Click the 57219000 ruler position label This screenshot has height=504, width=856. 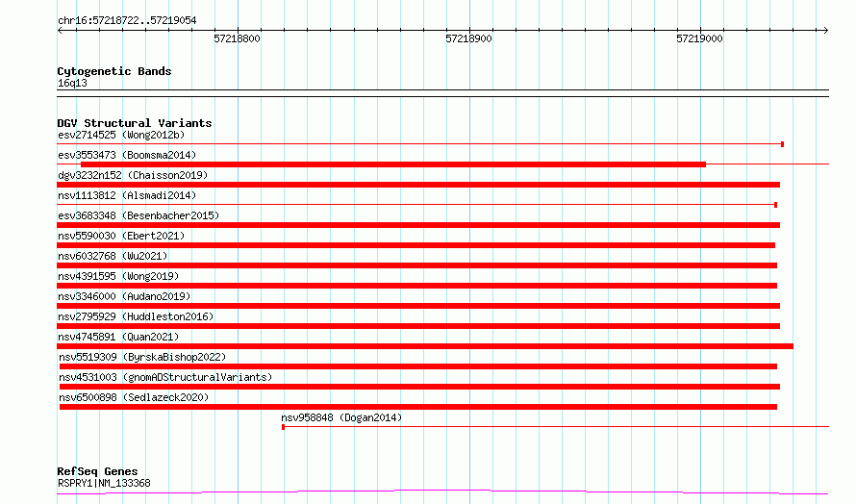(699, 38)
